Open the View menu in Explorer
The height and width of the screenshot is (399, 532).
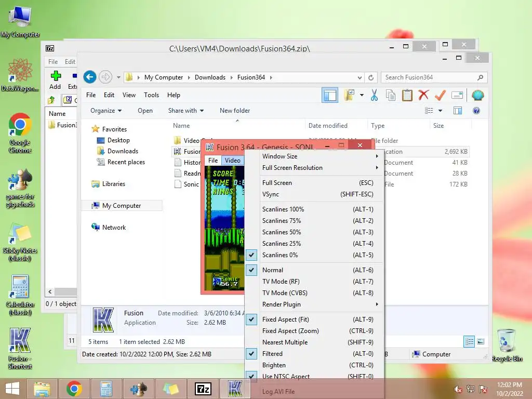[129, 96]
